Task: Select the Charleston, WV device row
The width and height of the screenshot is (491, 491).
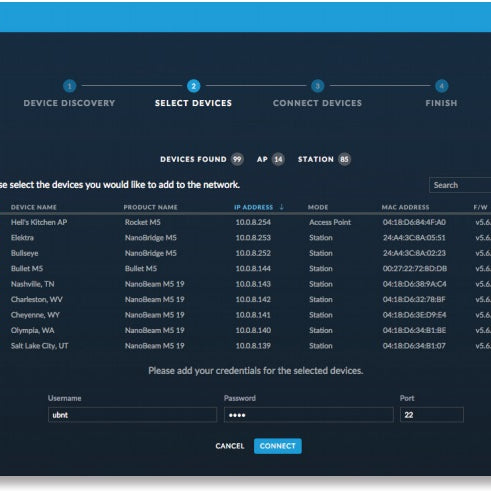Action: 245,299
